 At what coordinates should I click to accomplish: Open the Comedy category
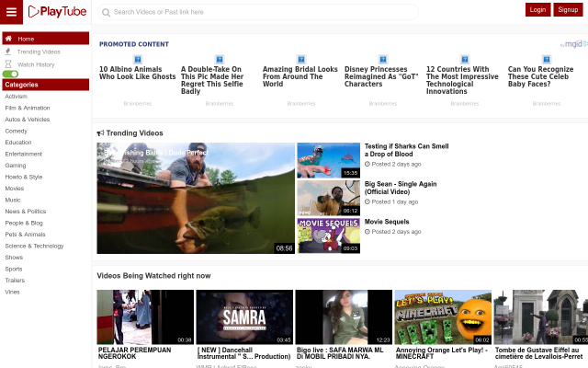(x=17, y=131)
